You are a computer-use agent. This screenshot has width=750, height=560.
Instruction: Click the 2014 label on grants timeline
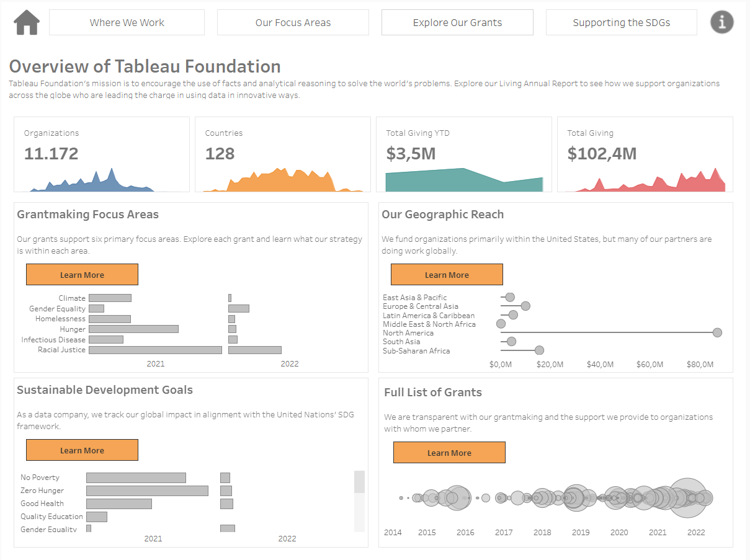click(393, 532)
